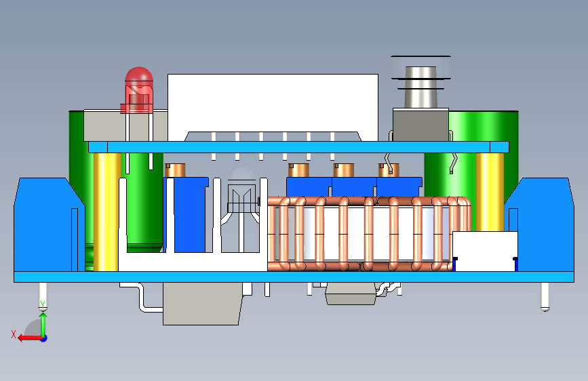Screen dimensions: 588x381
Task: Select the red LED component
Action: [139, 90]
